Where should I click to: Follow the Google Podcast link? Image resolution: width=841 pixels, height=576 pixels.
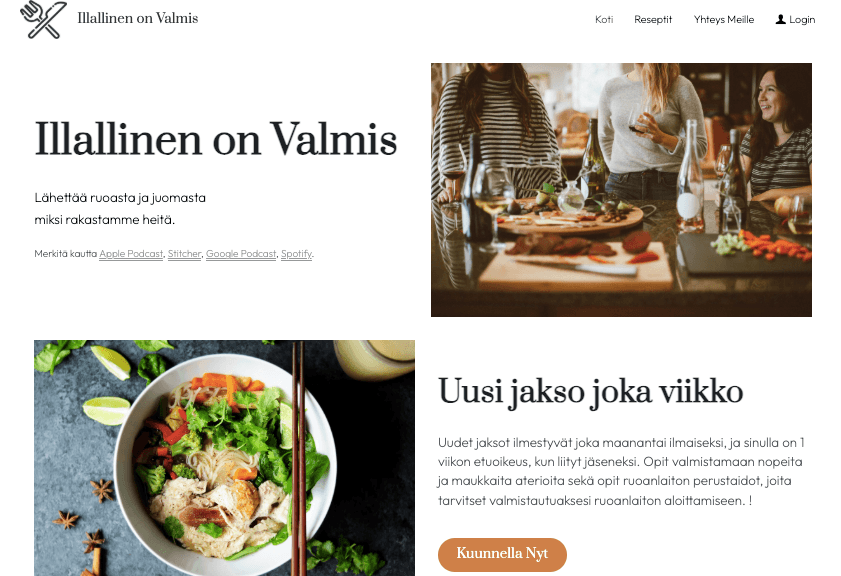(x=241, y=254)
